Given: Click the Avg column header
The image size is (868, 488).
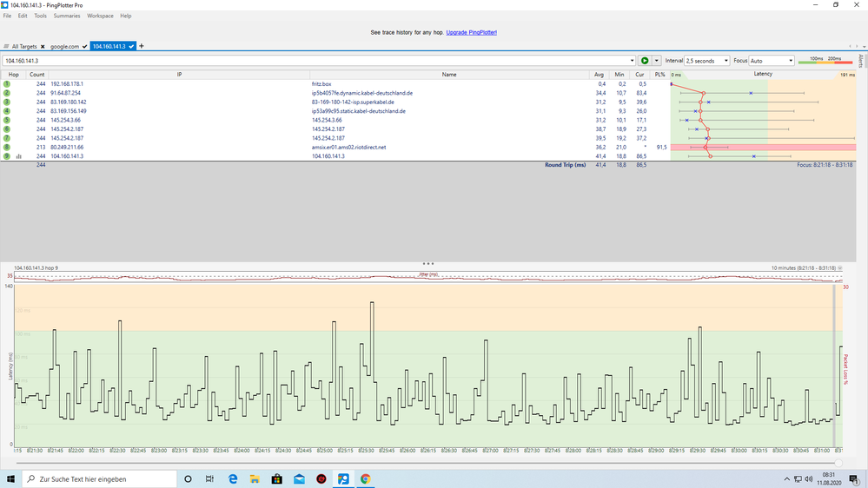Looking at the screenshot, I should (x=599, y=75).
